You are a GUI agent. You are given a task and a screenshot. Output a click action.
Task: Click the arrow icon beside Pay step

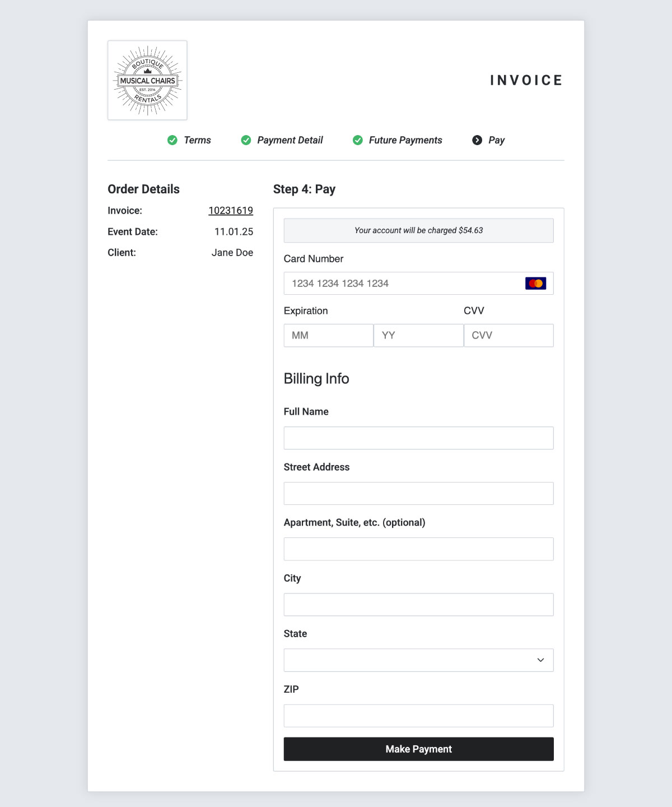tap(477, 140)
